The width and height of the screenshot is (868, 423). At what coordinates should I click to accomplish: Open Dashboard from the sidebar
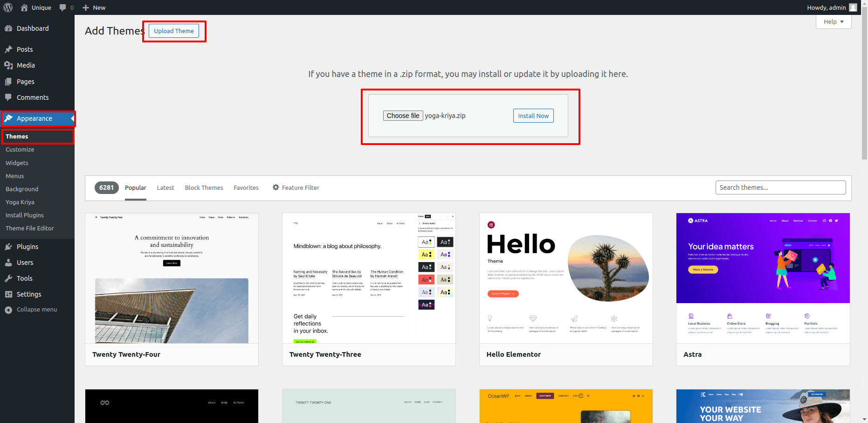coord(33,28)
